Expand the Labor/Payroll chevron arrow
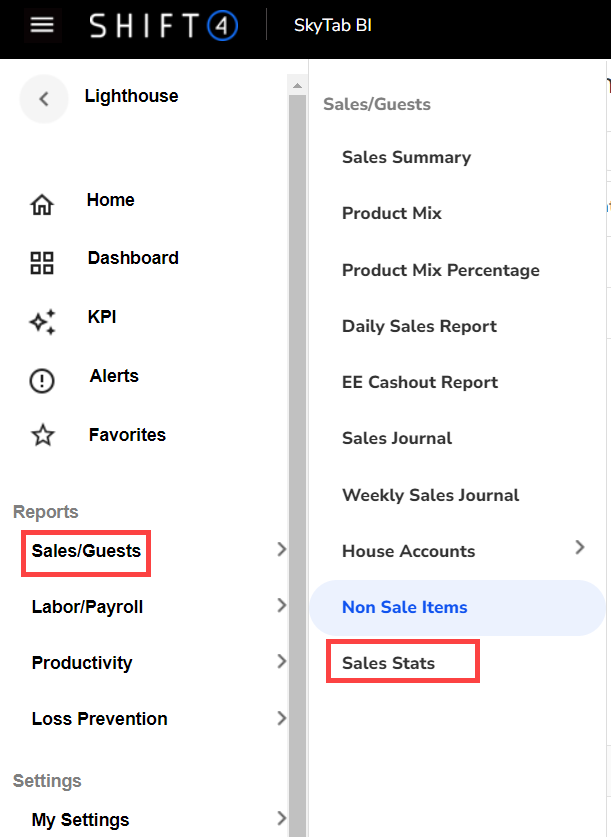This screenshot has height=837, width=611. click(x=281, y=605)
